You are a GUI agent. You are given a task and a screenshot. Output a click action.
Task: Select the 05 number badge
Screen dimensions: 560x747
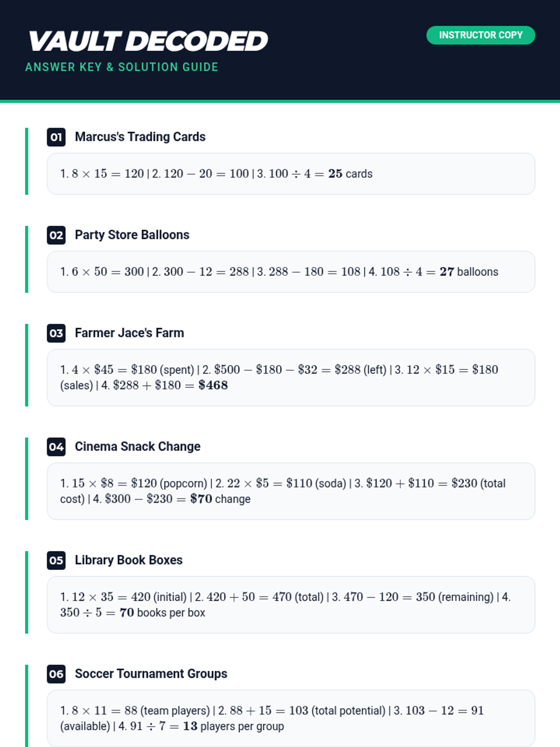(x=56, y=560)
